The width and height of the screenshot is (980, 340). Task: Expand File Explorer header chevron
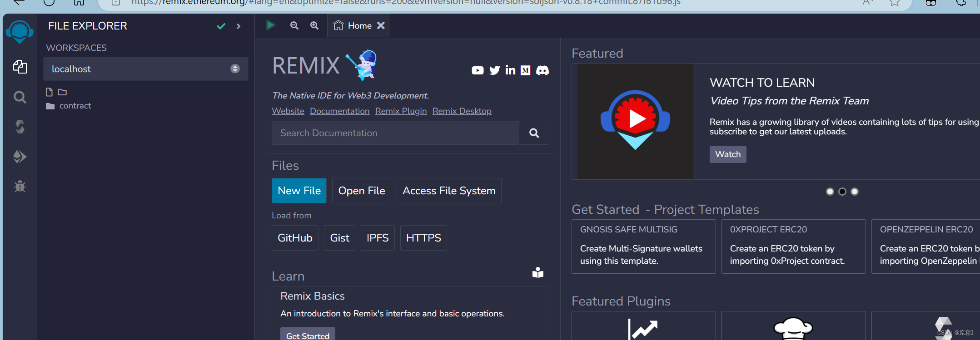[239, 26]
